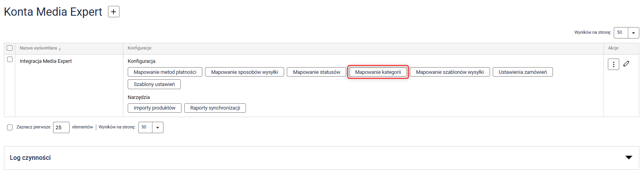644x174 pixels.
Task: Enable the Zaznacz pierwsze checkbox
Action: point(10,127)
